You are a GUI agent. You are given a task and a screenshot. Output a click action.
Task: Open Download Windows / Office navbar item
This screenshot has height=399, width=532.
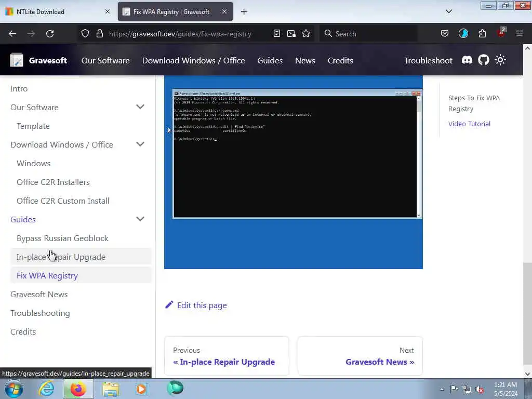point(193,60)
